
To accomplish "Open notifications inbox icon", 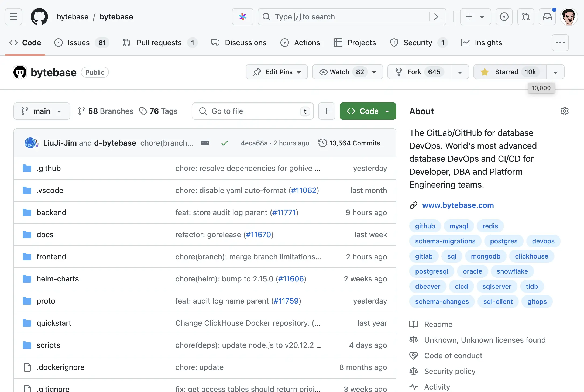I will coord(547,17).
